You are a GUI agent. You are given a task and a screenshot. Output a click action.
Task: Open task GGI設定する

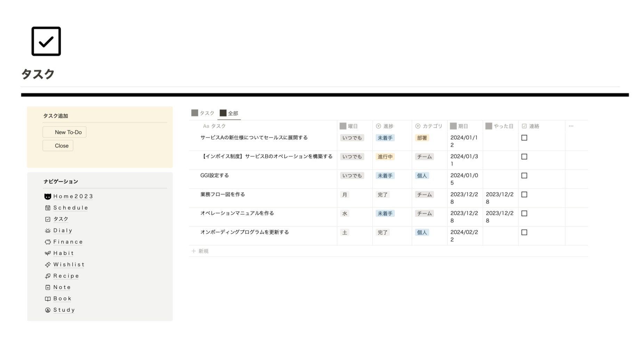point(215,175)
